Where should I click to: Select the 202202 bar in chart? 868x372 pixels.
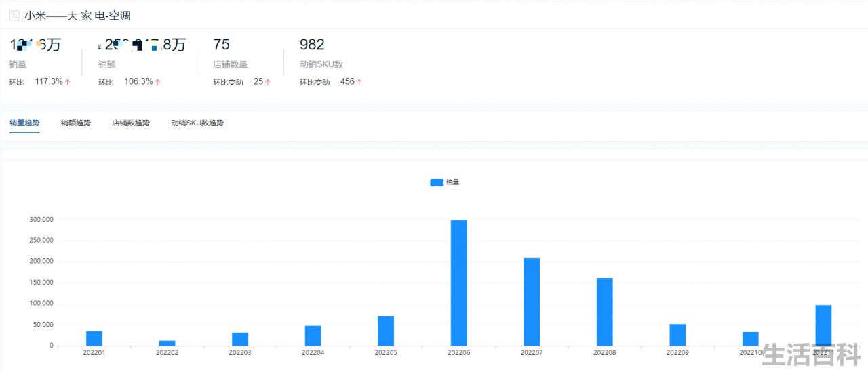click(x=167, y=343)
